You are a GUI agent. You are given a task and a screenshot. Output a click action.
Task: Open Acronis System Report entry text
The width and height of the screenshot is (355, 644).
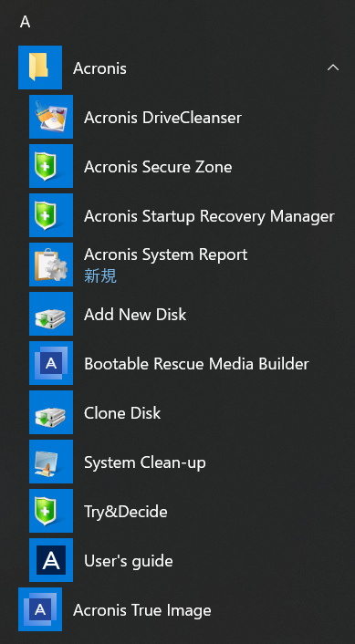165,254
